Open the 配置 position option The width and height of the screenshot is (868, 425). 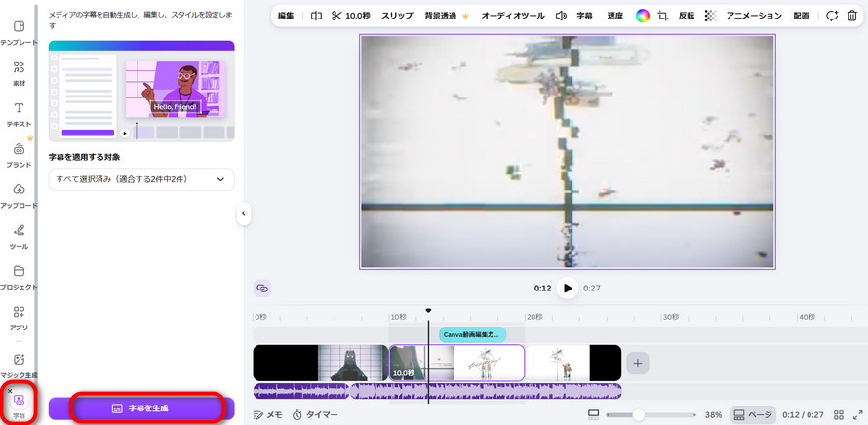click(x=801, y=16)
